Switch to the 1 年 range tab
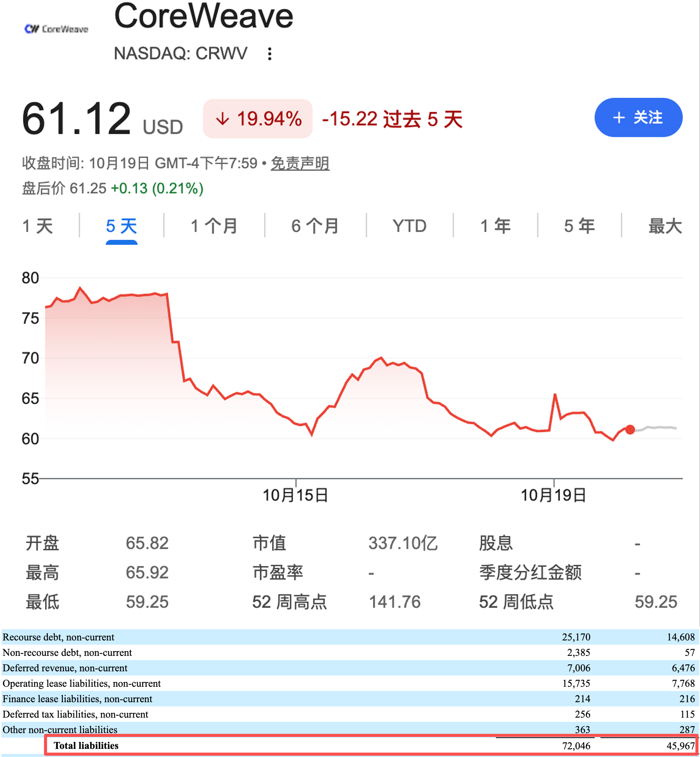This screenshot has height=757, width=700. 495,226
